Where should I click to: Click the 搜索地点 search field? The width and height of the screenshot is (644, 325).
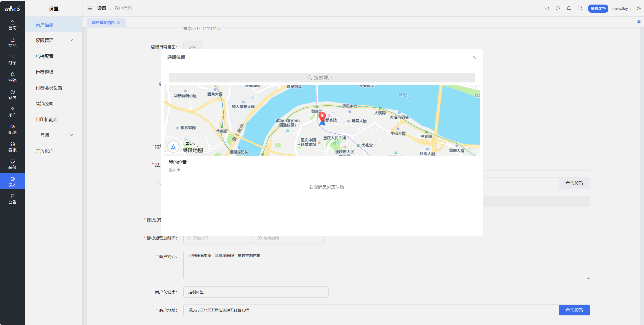[x=322, y=77]
